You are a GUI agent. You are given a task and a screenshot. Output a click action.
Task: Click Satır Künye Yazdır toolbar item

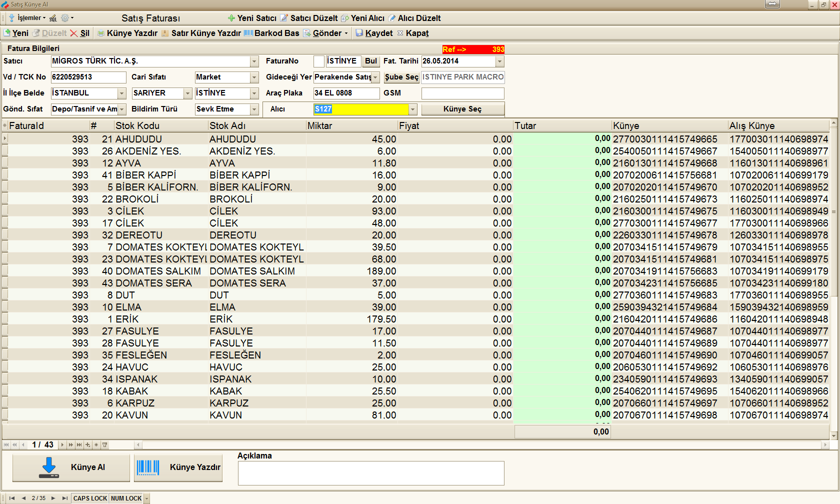tap(201, 33)
